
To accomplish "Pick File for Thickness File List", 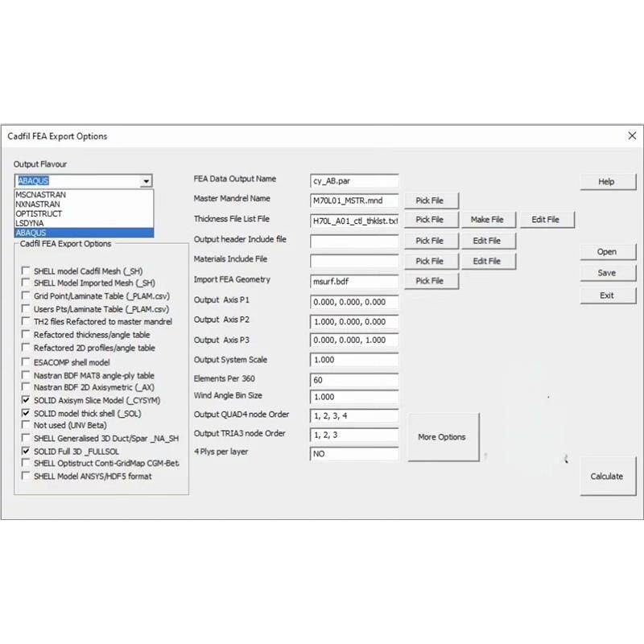I will coord(431,220).
